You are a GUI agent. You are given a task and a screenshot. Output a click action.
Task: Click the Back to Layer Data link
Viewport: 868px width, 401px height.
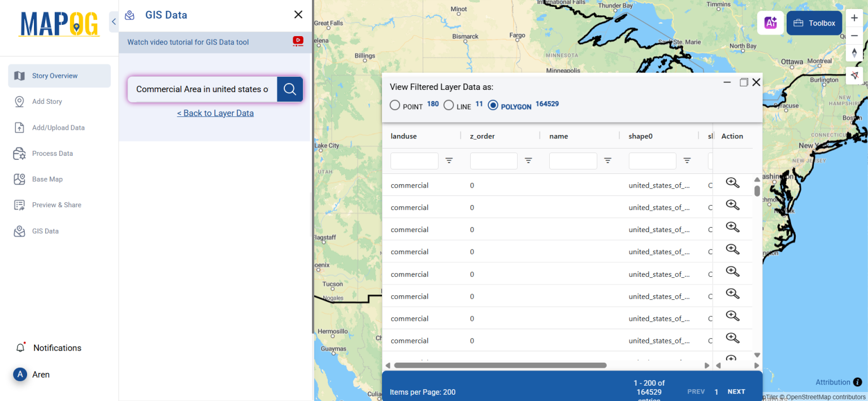(x=215, y=113)
